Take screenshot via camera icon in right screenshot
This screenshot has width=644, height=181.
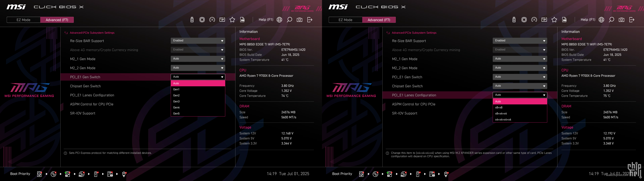coord(622,20)
